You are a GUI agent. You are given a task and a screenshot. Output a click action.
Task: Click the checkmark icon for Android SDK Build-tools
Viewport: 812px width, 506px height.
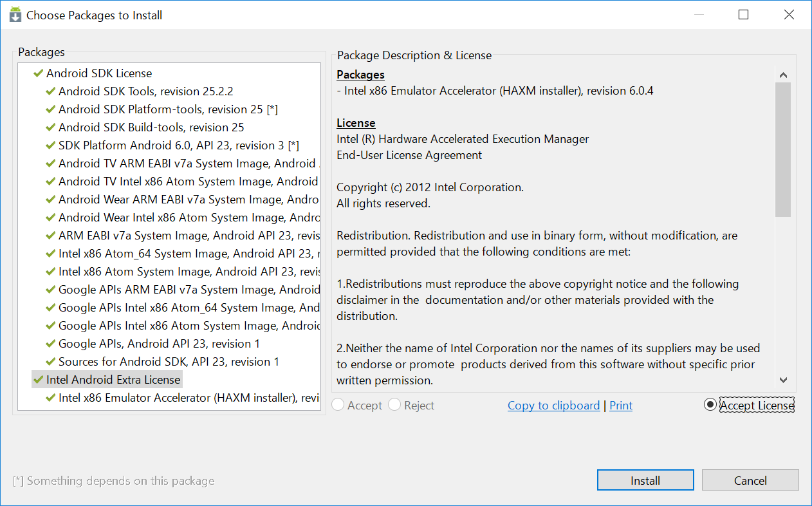tap(50, 127)
